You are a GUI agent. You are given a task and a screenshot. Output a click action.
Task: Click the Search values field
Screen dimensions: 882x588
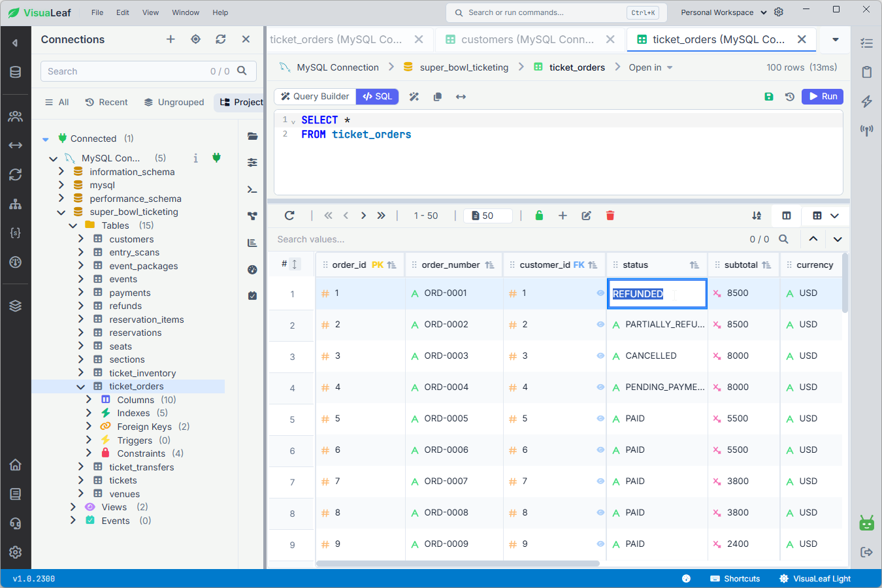click(510, 239)
